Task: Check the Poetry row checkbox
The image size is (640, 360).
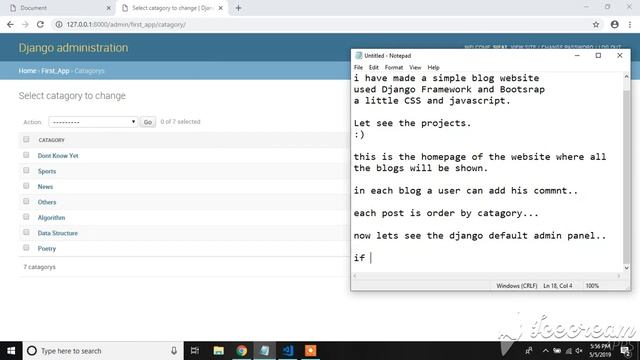Action: (26, 248)
